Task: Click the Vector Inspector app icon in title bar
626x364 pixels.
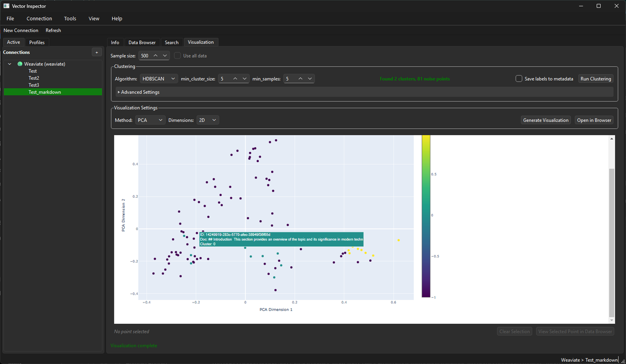Action: 6,6
